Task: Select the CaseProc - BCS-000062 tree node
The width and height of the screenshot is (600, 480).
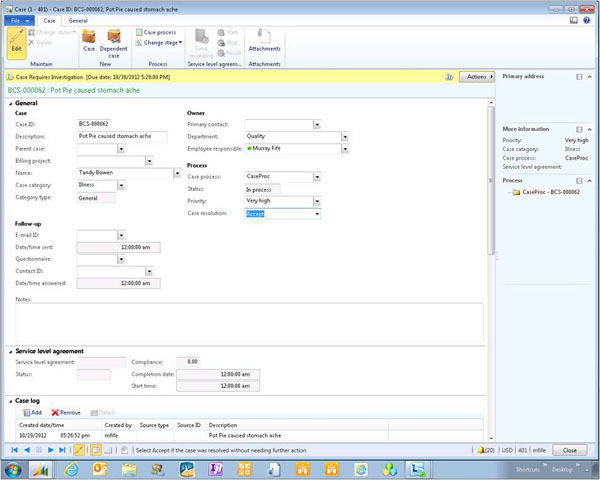Action: pyautogui.click(x=551, y=191)
